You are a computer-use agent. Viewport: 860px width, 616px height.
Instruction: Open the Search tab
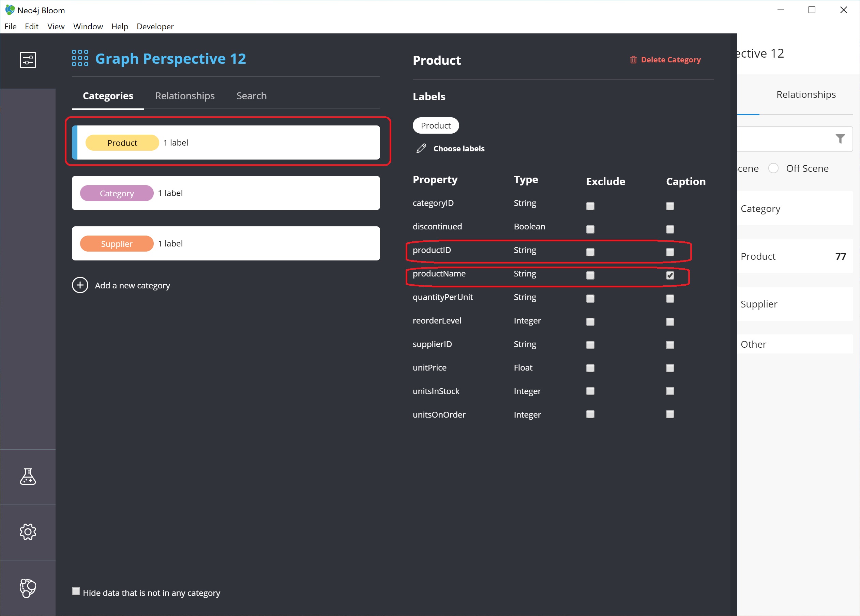(x=252, y=95)
